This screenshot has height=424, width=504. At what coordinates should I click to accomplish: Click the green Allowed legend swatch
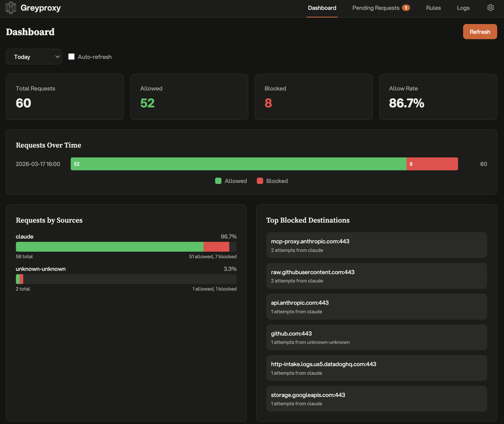coord(218,181)
